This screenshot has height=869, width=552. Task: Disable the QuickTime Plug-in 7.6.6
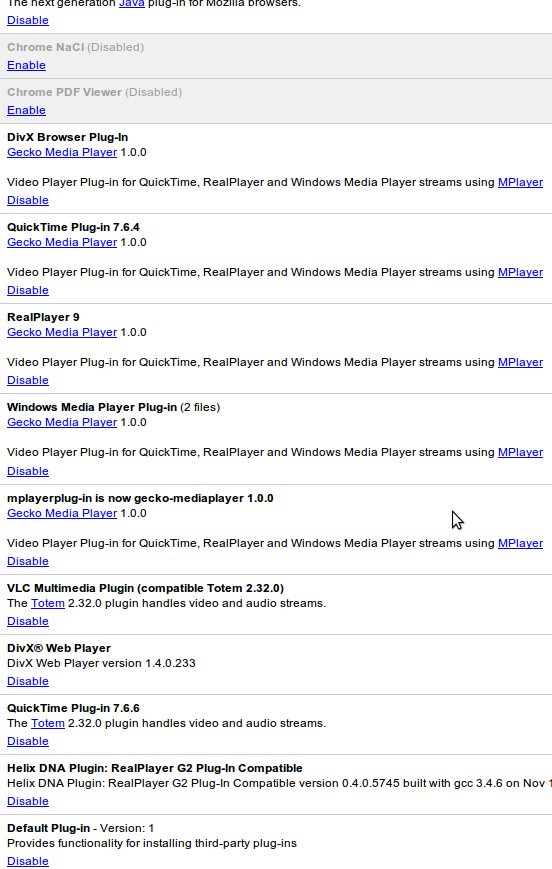point(28,742)
